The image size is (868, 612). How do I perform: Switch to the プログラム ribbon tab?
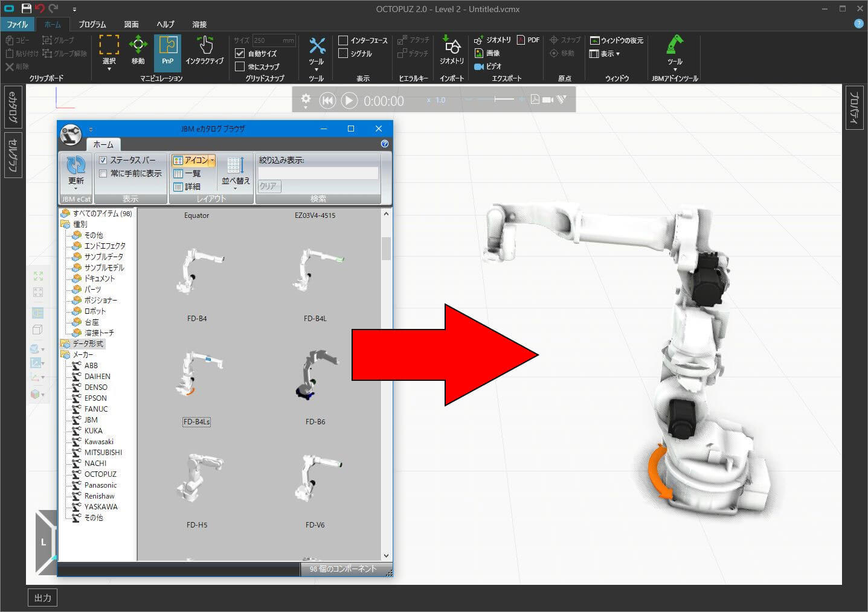(x=92, y=24)
